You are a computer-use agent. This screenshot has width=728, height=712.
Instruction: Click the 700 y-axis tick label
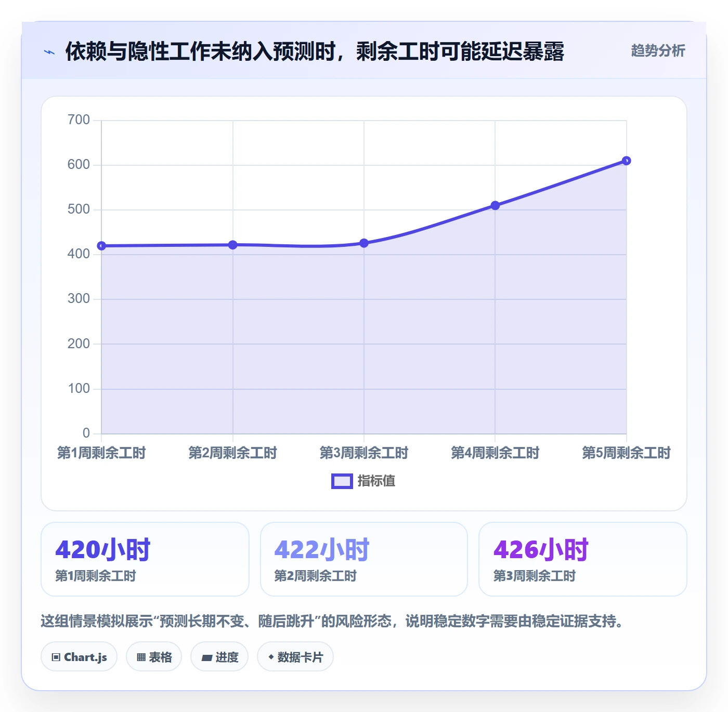79,120
